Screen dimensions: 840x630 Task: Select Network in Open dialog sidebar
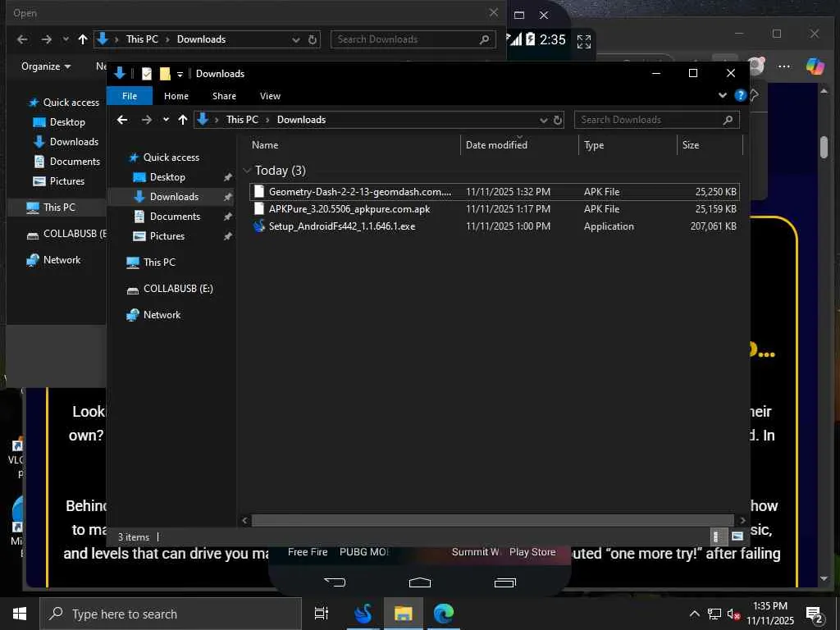click(62, 260)
